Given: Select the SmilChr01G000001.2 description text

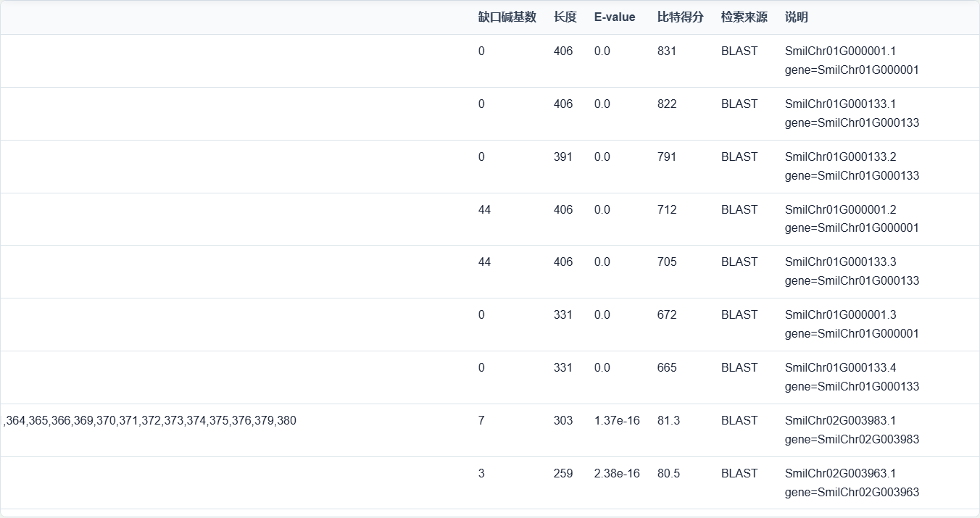Looking at the screenshot, I should tap(852, 219).
